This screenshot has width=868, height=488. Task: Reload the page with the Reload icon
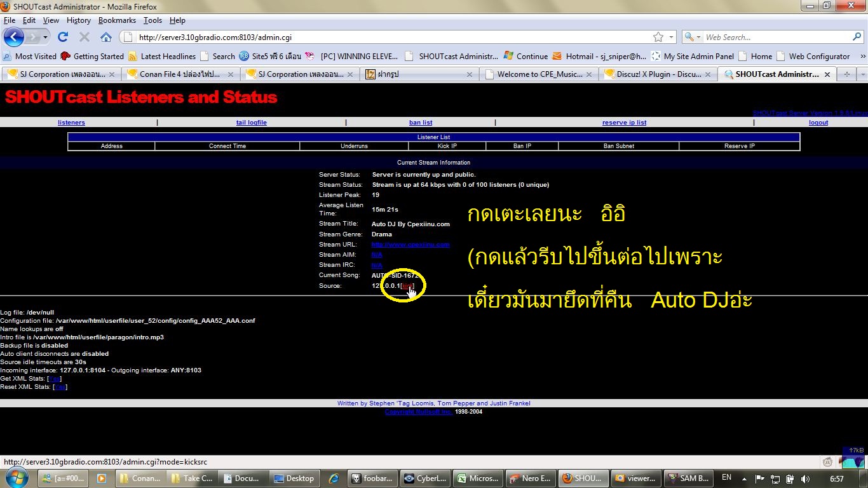tap(63, 37)
